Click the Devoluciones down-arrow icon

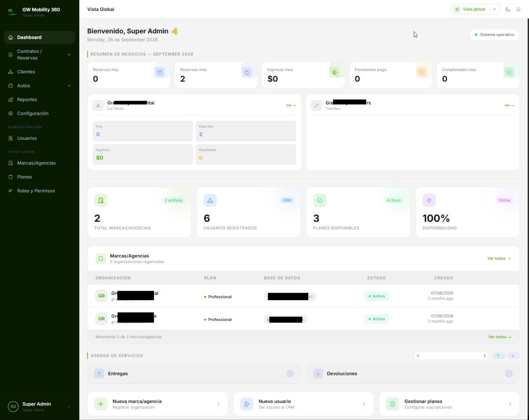click(x=318, y=374)
